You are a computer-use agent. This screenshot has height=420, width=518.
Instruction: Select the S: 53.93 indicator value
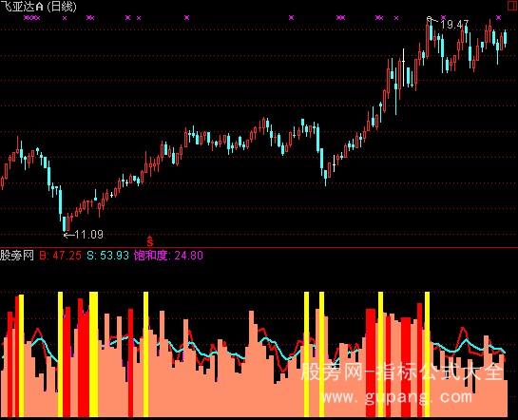[x=108, y=256]
